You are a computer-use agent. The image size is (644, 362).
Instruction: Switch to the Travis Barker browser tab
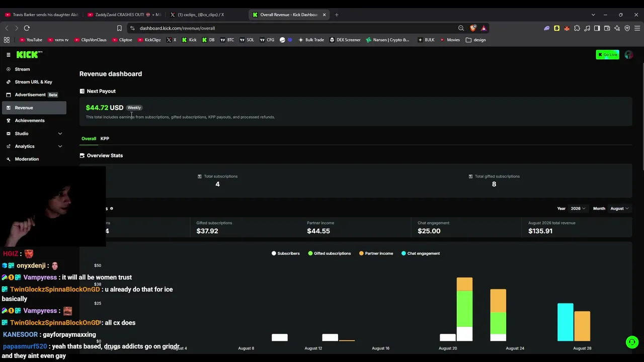(x=42, y=15)
